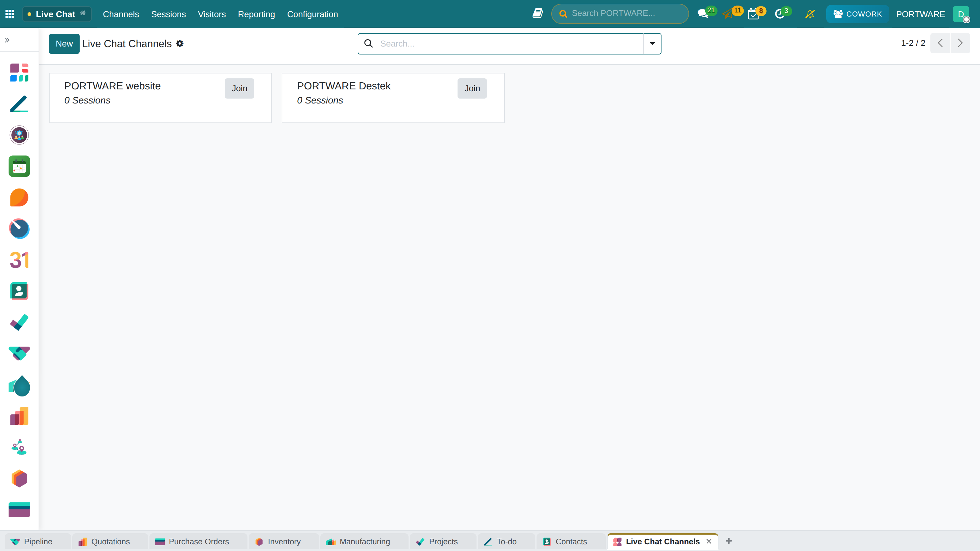Toggle the muted notifications bell icon
Screen dimensions: 980x551
point(810,14)
